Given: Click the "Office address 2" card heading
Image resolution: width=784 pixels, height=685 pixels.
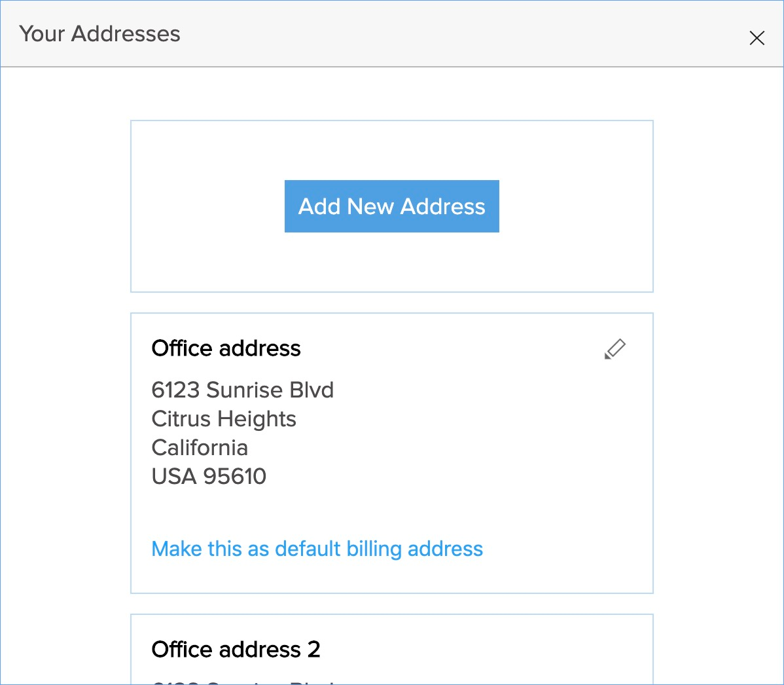Looking at the screenshot, I should click(236, 650).
